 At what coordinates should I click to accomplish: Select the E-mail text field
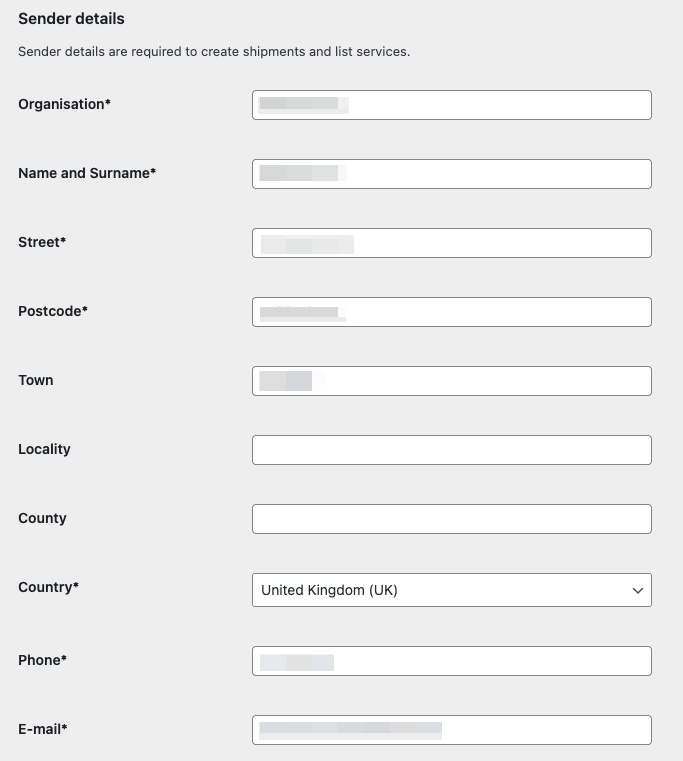[451, 730]
